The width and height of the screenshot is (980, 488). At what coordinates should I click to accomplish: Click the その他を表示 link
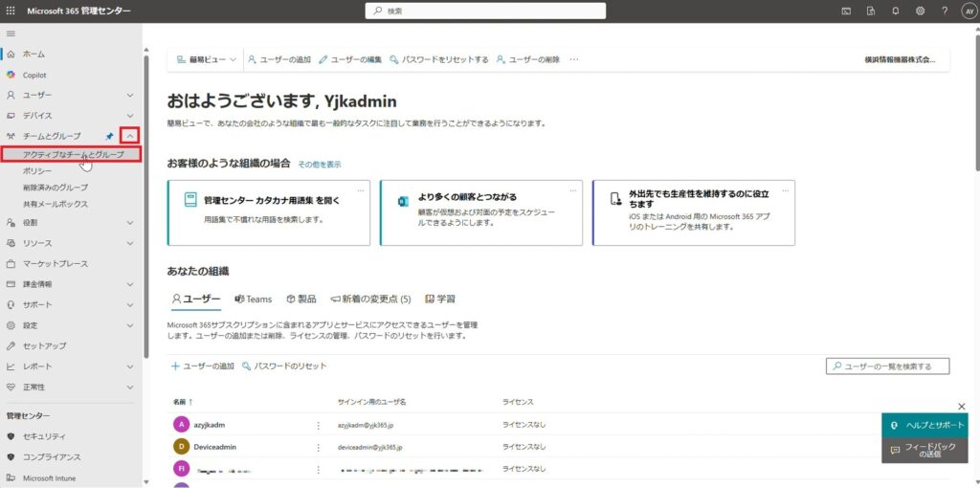pos(320,165)
